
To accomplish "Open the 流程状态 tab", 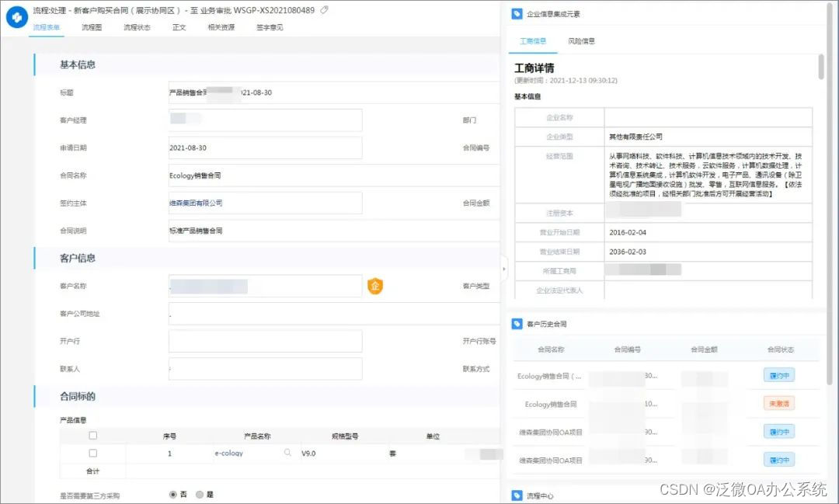I will click(x=137, y=27).
